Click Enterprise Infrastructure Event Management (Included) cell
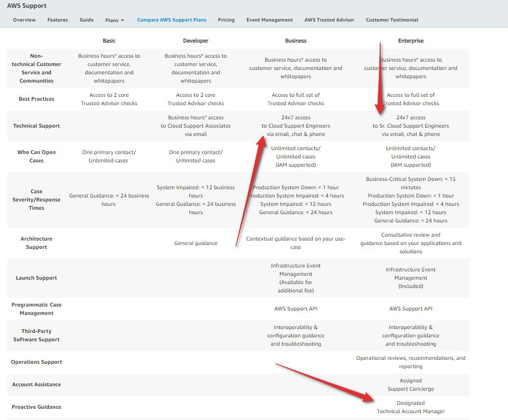 [x=411, y=278]
